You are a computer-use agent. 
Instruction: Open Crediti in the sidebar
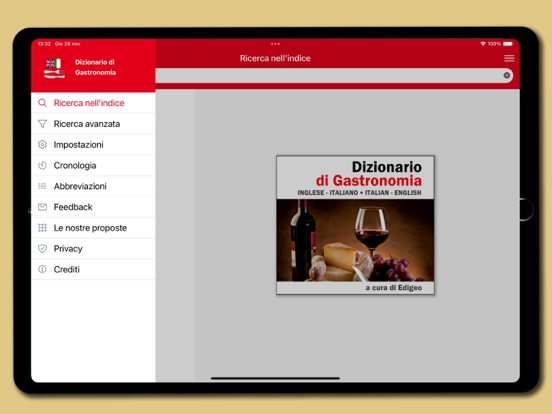[93, 269]
